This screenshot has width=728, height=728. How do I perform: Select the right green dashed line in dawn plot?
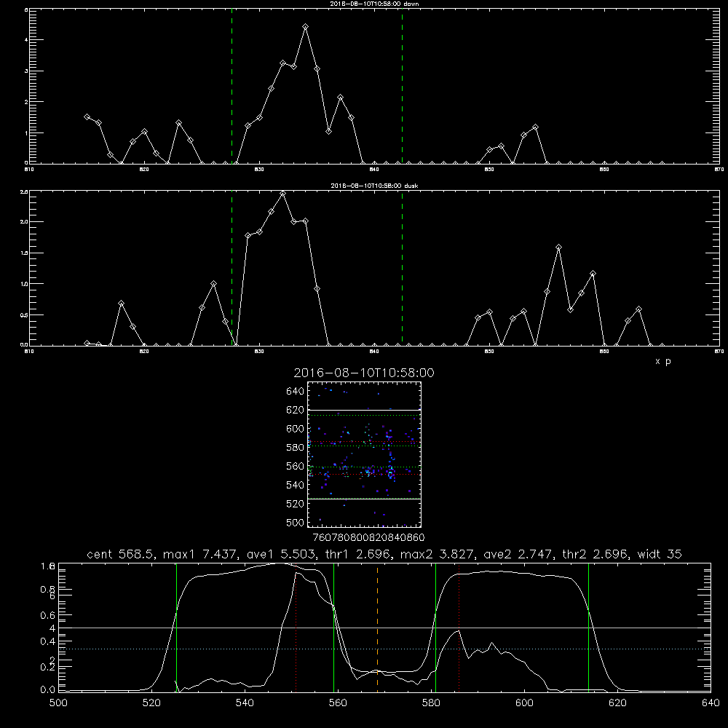[402, 86]
